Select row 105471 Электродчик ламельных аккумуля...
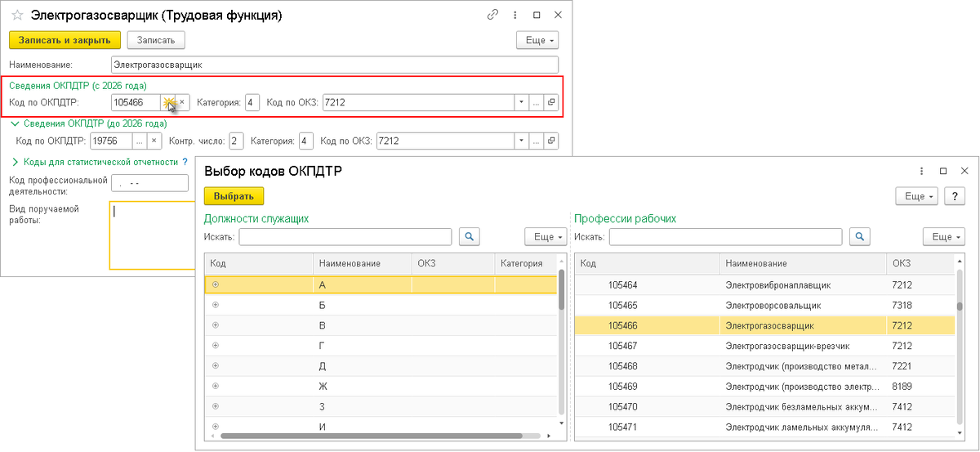This screenshot has height=452, width=980. point(764,426)
